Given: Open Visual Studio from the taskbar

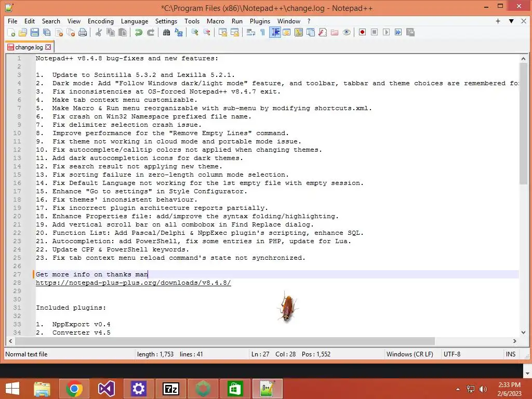Looking at the screenshot, I should tap(107, 389).
